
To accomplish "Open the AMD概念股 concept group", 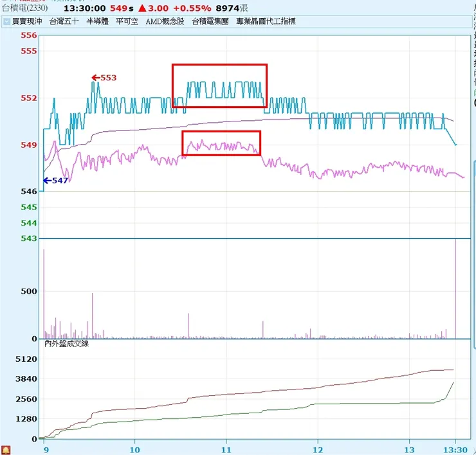I will (x=165, y=21).
